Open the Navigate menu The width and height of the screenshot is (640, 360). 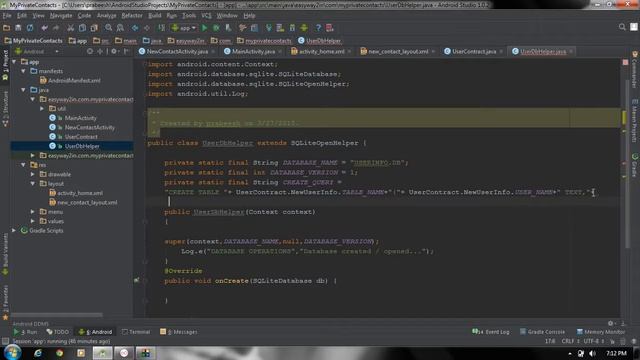61,16
